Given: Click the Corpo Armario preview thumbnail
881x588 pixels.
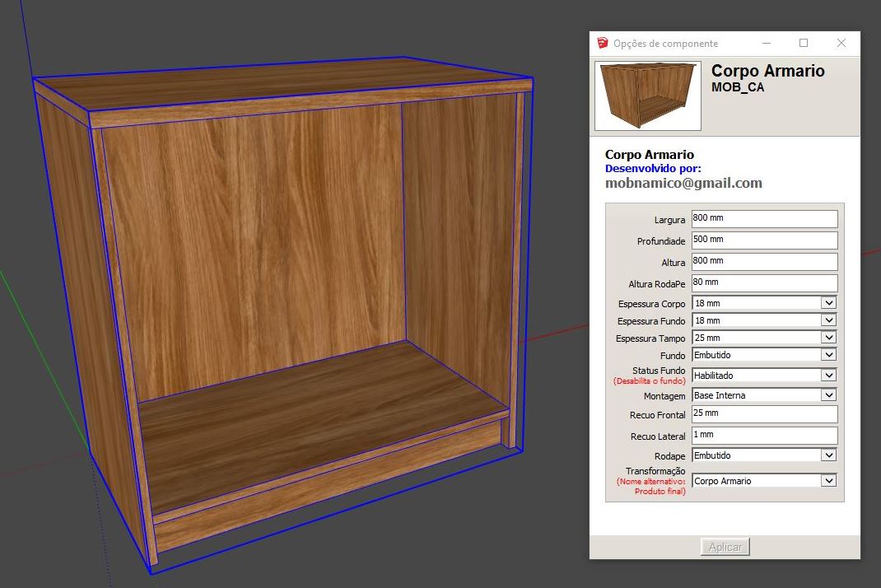Looking at the screenshot, I should click(x=647, y=96).
